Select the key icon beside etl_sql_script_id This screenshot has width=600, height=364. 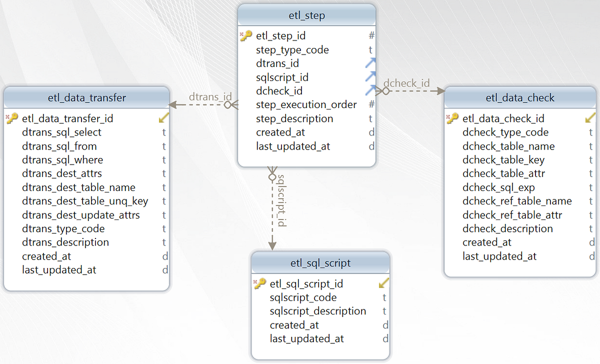click(260, 283)
